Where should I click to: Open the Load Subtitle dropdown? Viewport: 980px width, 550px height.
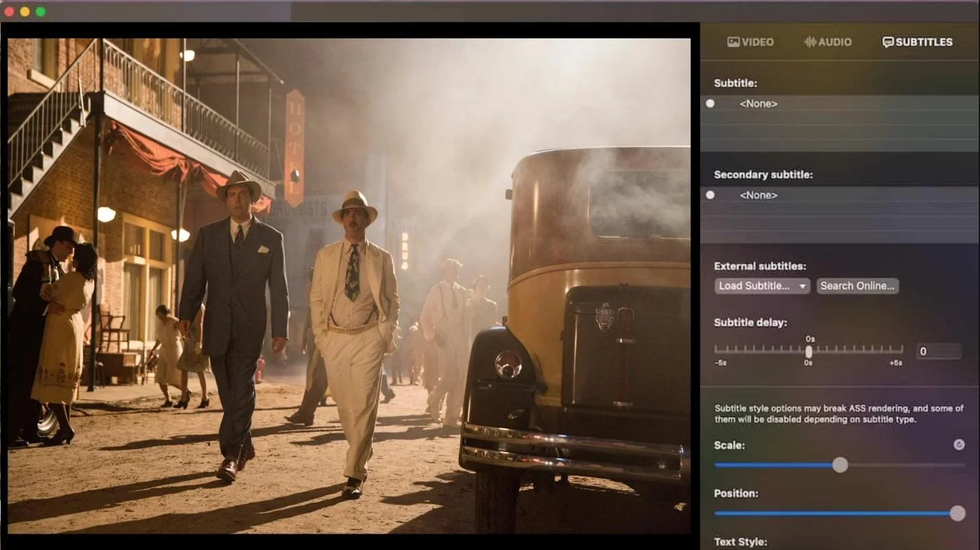pyautogui.click(x=762, y=286)
